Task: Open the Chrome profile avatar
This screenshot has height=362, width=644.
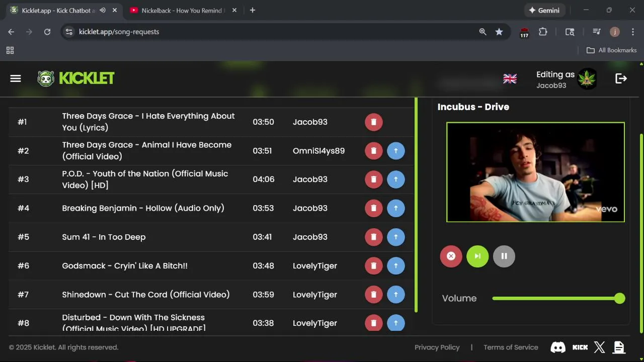Action: coord(615,32)
